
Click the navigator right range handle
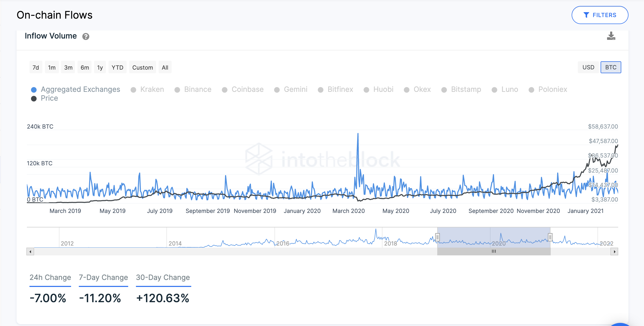550,237
